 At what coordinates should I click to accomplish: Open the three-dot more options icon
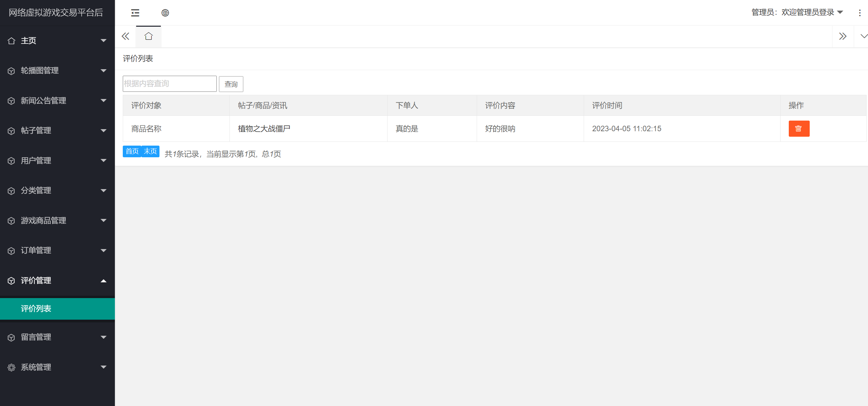coord(859,13)
